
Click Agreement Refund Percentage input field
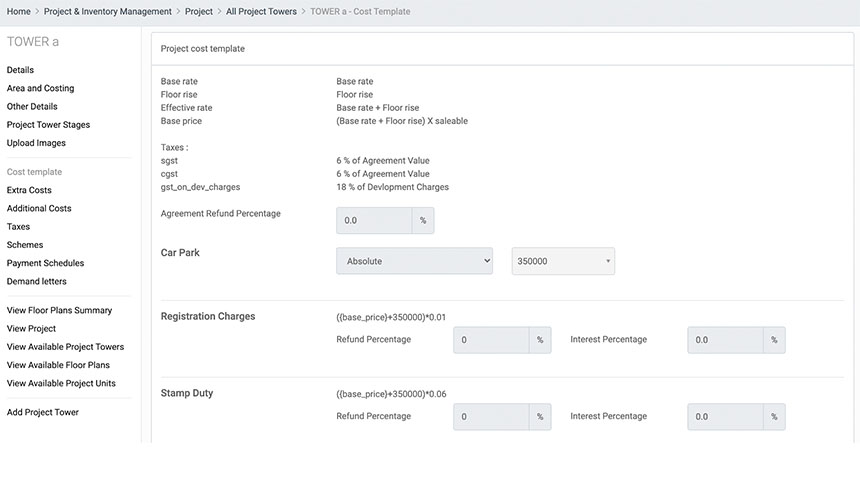tap(374, 221)
